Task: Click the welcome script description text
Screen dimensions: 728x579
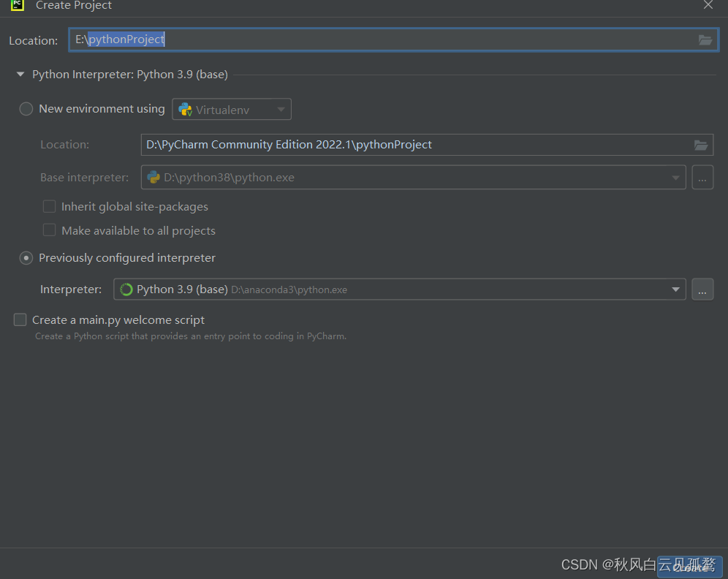Action: click(x=191, y=336)
